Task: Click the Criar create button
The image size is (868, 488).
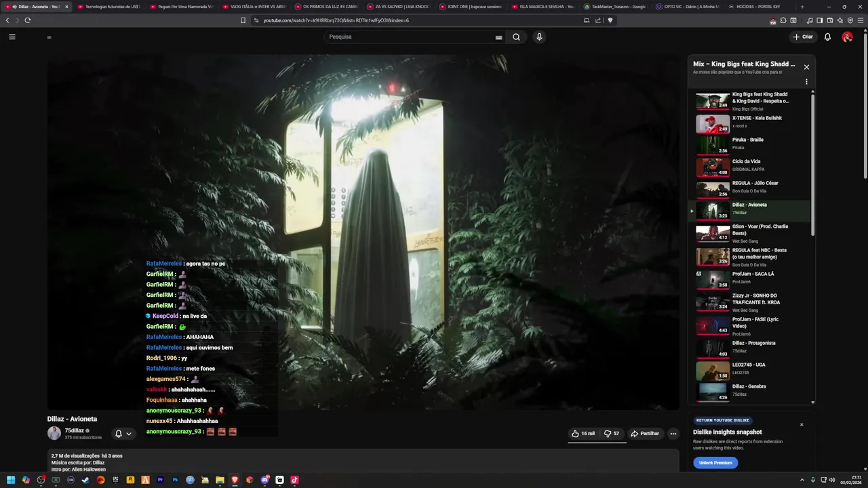Action: pos(802,37)
